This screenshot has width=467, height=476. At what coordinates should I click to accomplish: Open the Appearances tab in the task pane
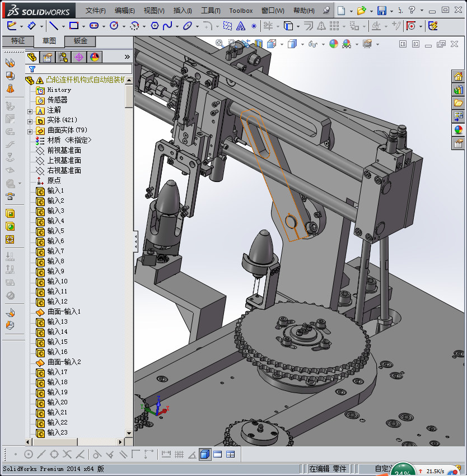pos(459,130)
